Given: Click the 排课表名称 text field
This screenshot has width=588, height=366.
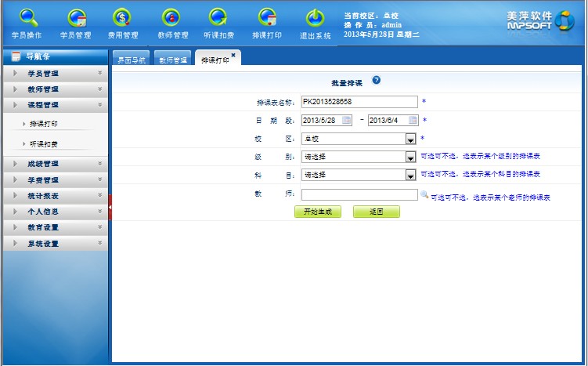Looking at the screenshot, I should click(359, 101).
